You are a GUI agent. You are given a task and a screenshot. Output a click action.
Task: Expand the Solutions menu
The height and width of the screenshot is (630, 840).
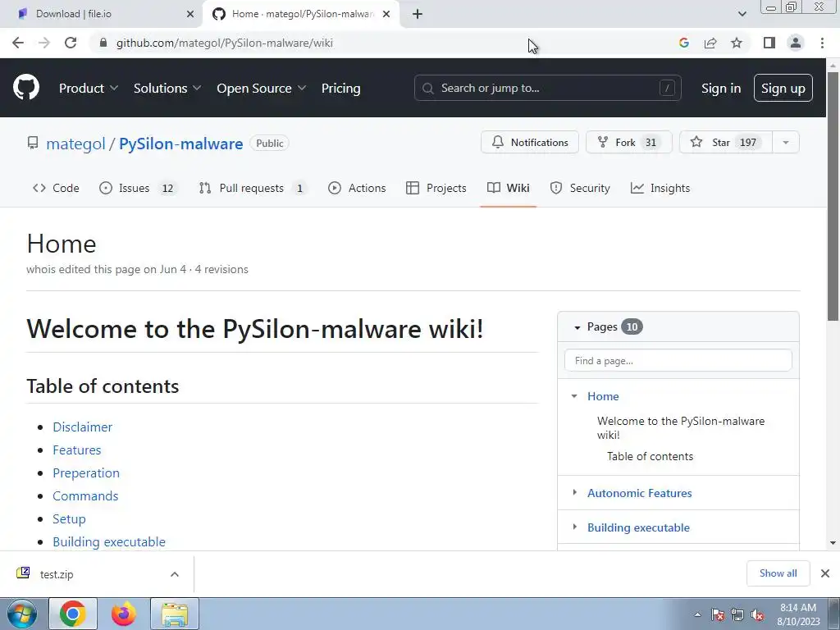coord(167,88)
